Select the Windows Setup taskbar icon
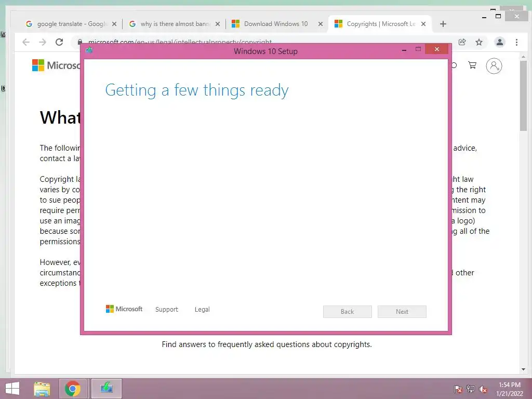The width and height of the screenshot is (532, 399). (107, 389)
